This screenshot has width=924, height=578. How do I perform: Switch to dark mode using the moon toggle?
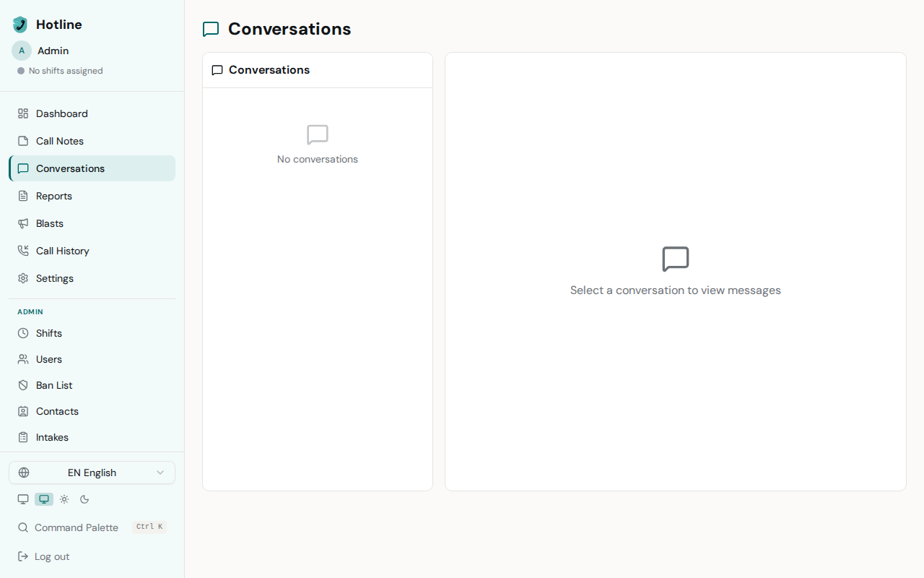84,499
